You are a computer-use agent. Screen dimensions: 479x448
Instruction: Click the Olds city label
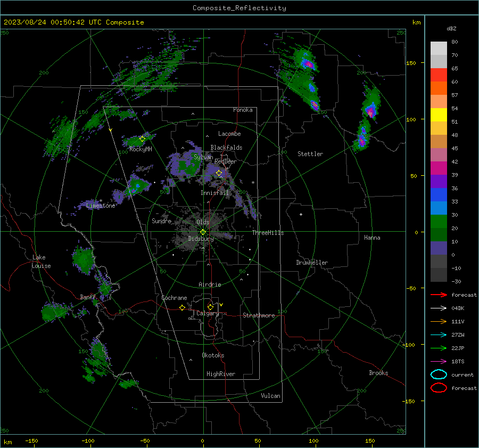pyautogui.click(x=203, y=222)
